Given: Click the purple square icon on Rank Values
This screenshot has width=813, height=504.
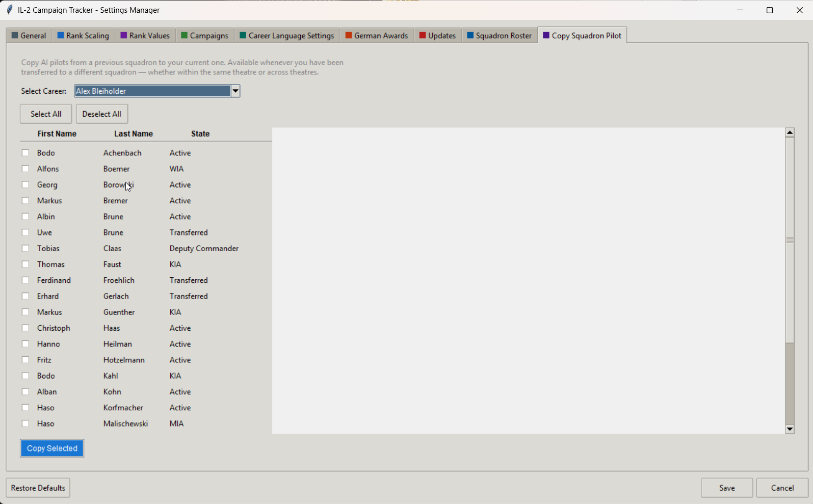Looking at the screenshot, I should [124, 36].
